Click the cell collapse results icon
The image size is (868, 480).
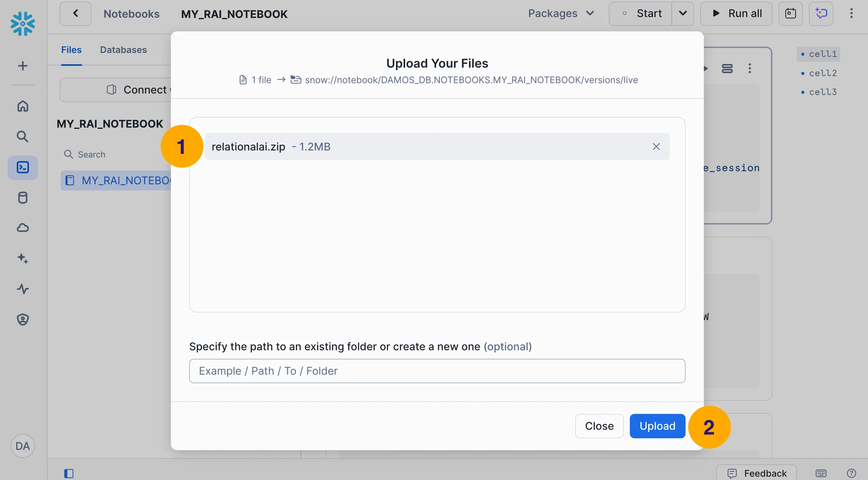pyautogui.click(x=727, y=69)
